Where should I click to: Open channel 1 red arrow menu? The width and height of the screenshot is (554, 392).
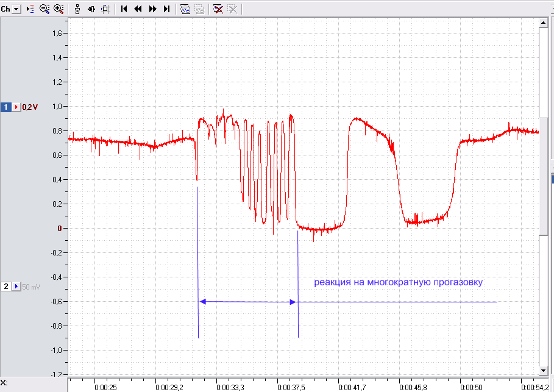coord(16,107)
